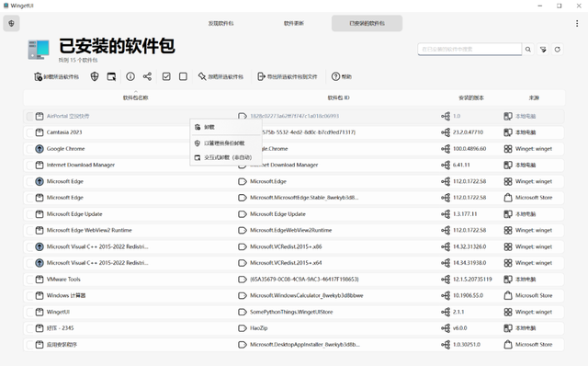Open the search filter options icon
588x366 pixels.
tap(543, 49)
